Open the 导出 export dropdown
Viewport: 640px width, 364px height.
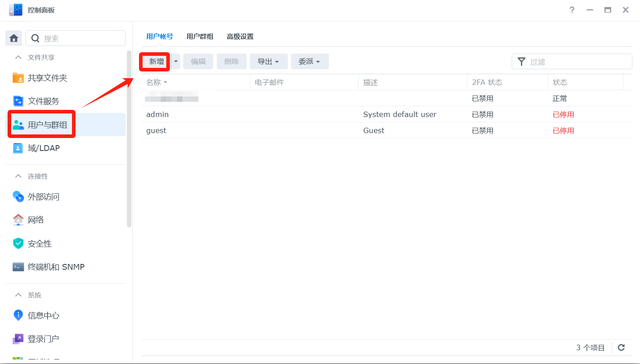coord(268,62)
